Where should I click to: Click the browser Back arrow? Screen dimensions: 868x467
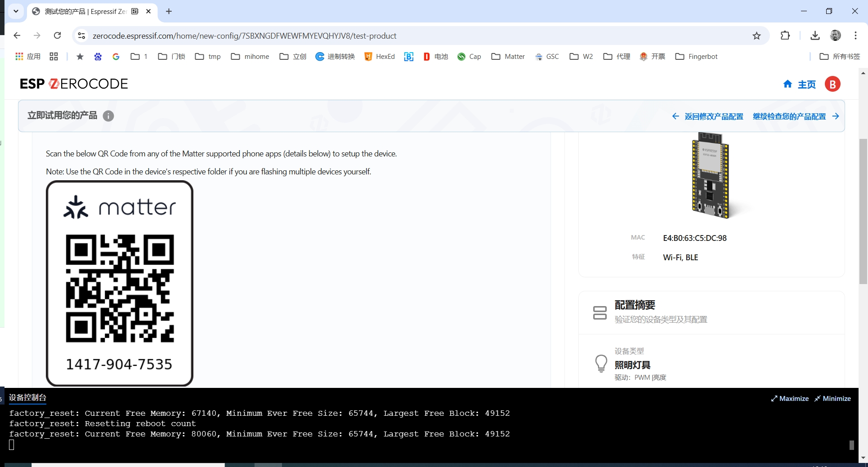[17, 36]
